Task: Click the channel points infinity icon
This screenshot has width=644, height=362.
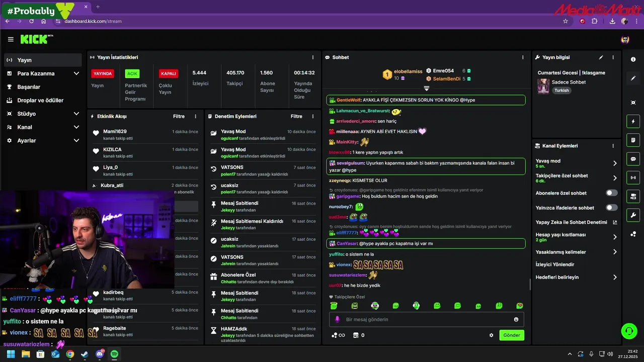Action: click(338, 335)
